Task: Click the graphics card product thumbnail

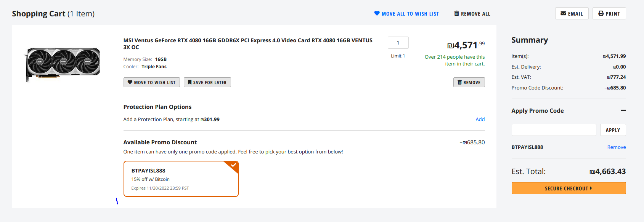Action: [x=63, y=62]
